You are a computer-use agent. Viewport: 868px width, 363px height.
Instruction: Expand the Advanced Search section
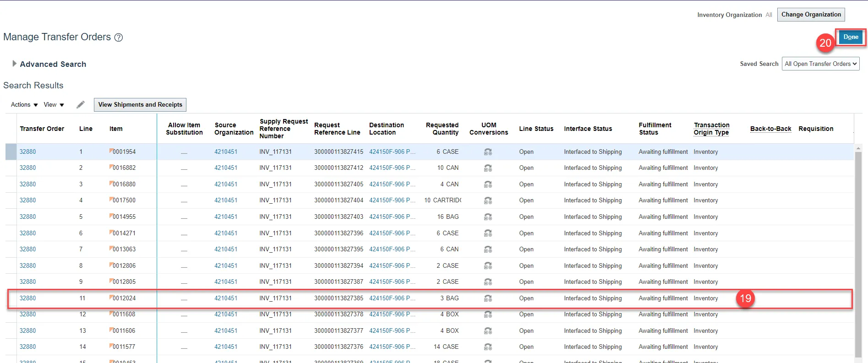tap(14, 64)
